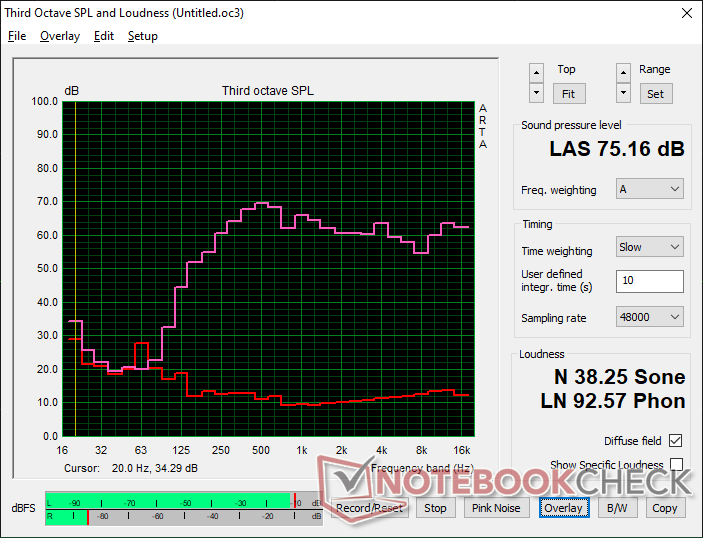Click the Range down arrow
The height and width of the screenshot is (538, 703).
623,93
